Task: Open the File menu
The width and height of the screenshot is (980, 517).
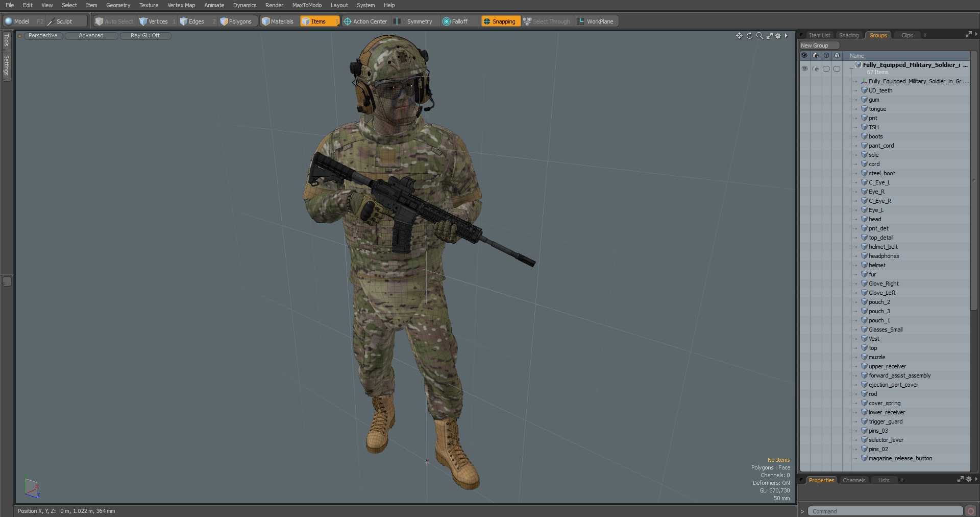Action: [x=10, y=5]
